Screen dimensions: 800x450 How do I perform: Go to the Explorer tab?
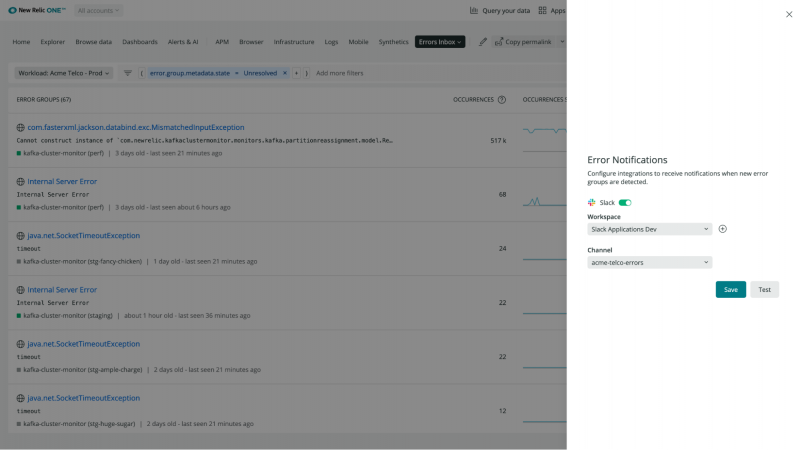[53, 42]
